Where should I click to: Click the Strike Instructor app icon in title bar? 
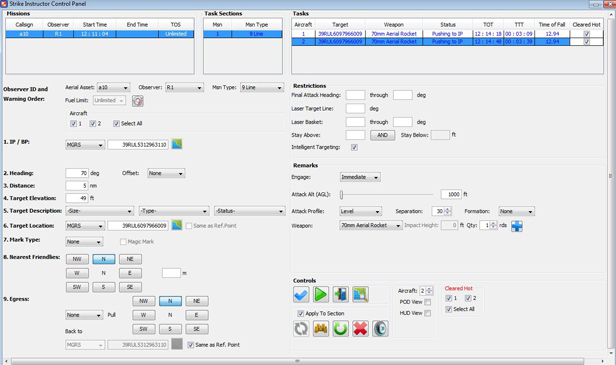coord(4,4)
